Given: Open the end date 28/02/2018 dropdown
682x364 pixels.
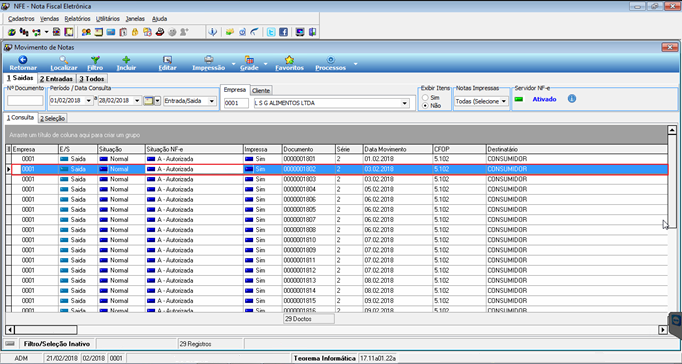Looking at the screenshot, I should [x=137, y=101].
